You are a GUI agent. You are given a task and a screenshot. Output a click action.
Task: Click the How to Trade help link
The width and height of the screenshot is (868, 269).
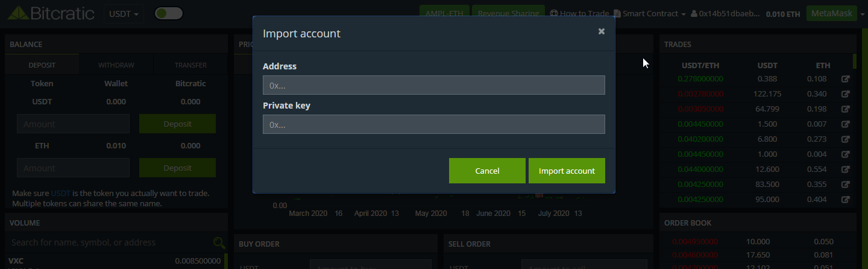(x=580, y=13)
